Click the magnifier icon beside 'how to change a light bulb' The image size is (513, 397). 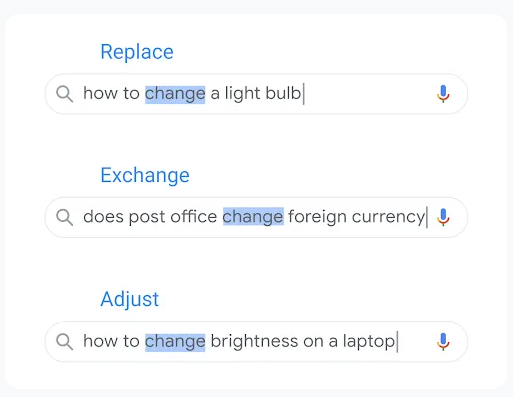[64, 94]
